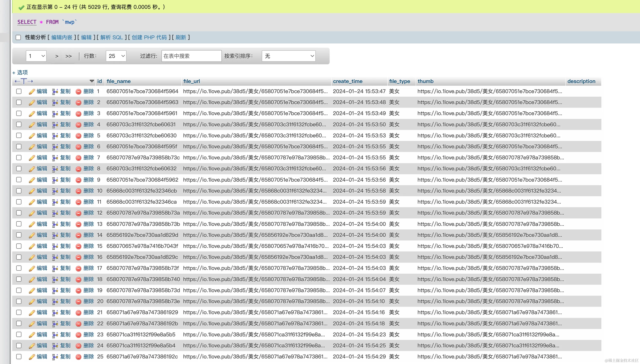Screen dimensions: 640x364
Task: Tick the checkbox for row id 7
Action: (19, 158)
